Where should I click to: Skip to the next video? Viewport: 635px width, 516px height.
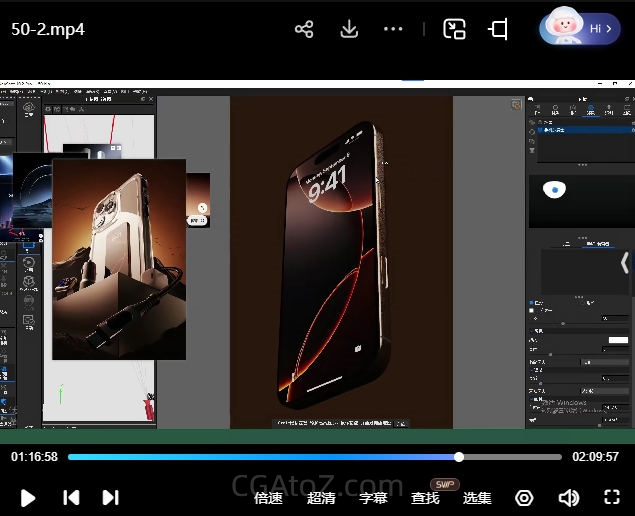coord(111,497)
